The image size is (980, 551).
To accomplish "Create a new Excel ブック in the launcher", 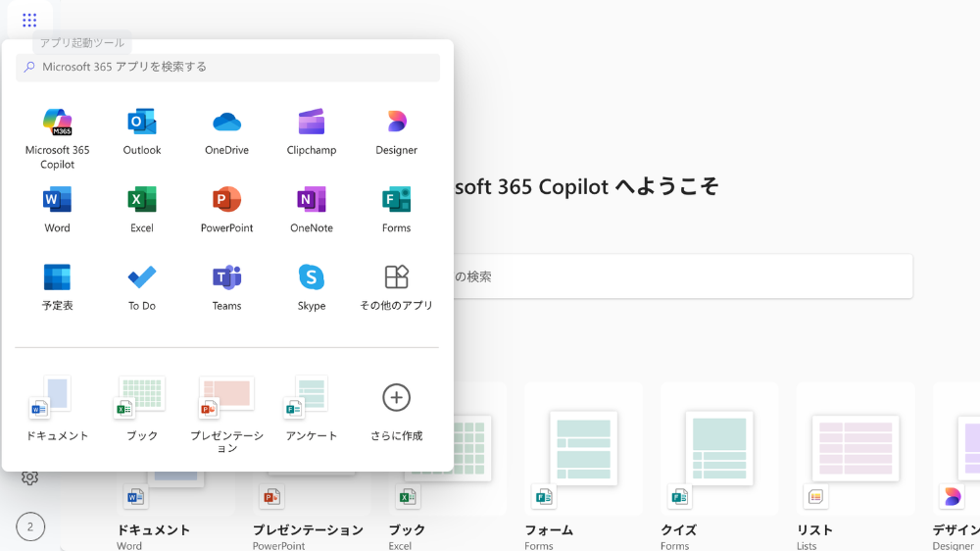I will tap(142, 409).
